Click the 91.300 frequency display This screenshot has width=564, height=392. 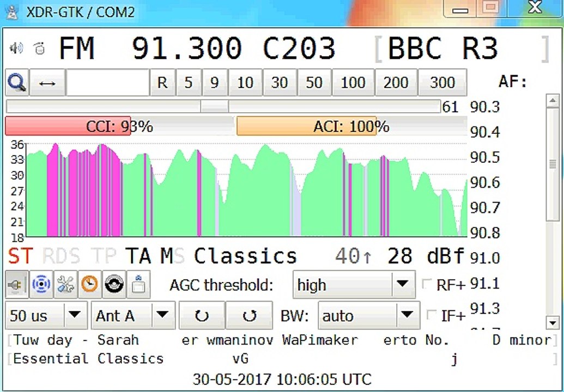[x=187, y=48]
